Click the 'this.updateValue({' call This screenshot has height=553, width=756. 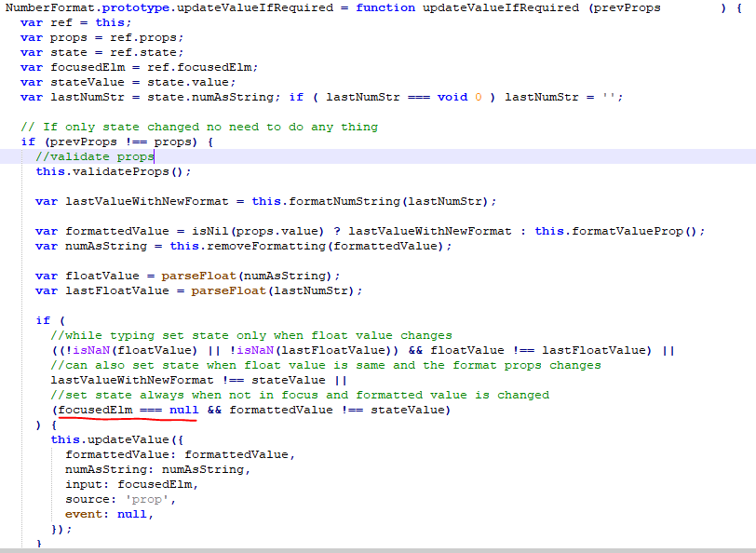116,439
